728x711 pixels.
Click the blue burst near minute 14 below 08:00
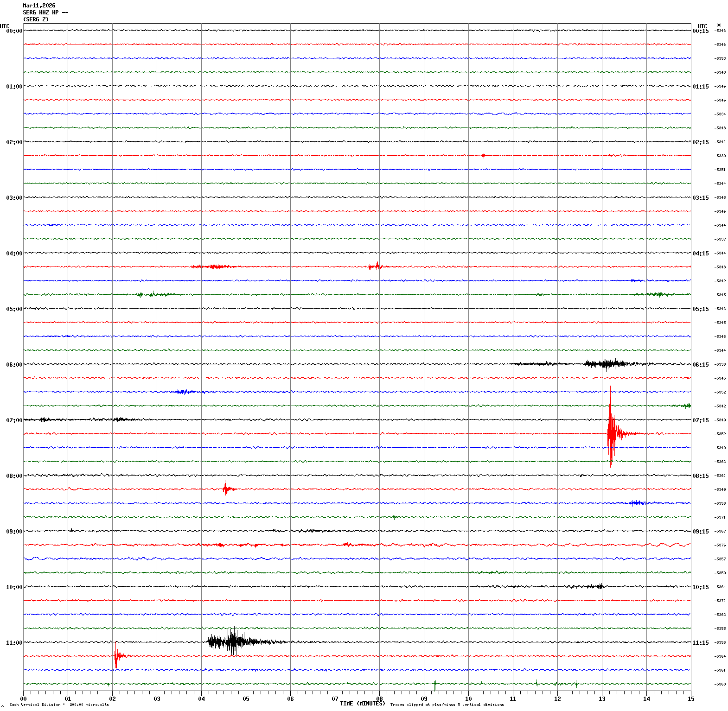coord(637,503)
